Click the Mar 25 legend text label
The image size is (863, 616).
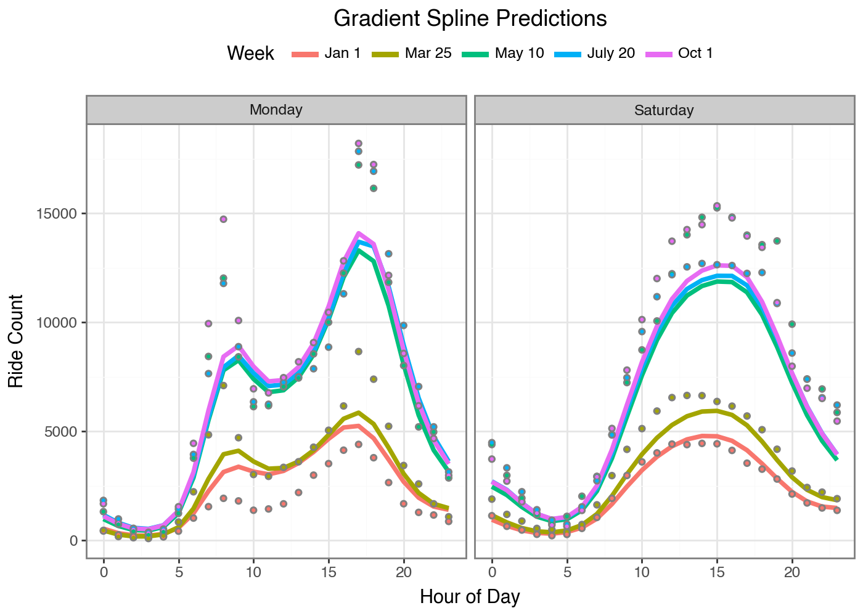(x=428, y=54)
